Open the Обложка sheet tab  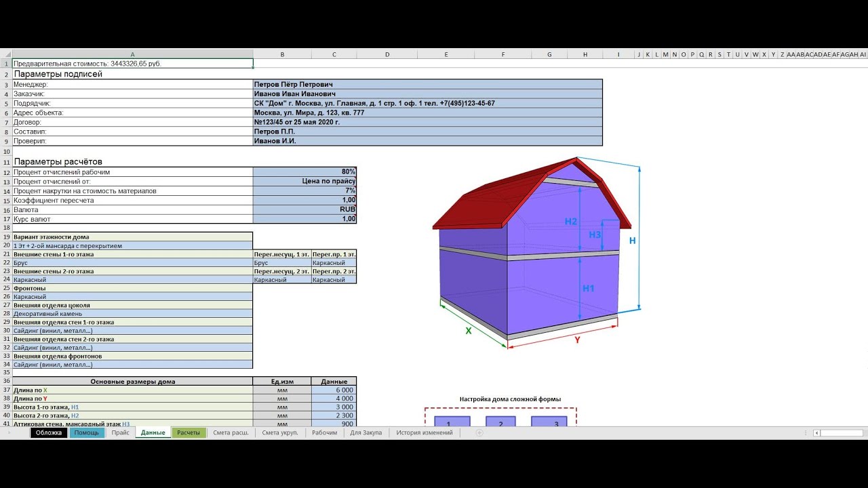(x=49, y=432)
